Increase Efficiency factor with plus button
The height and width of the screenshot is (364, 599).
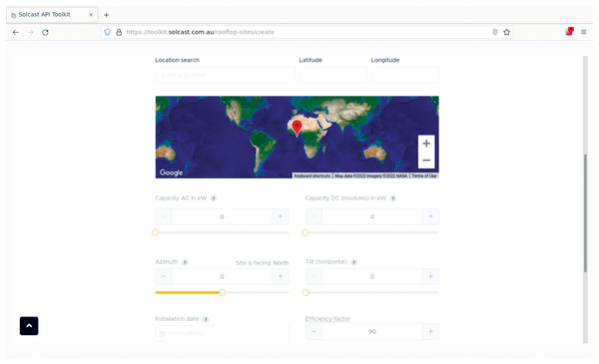tap(430, 331)
